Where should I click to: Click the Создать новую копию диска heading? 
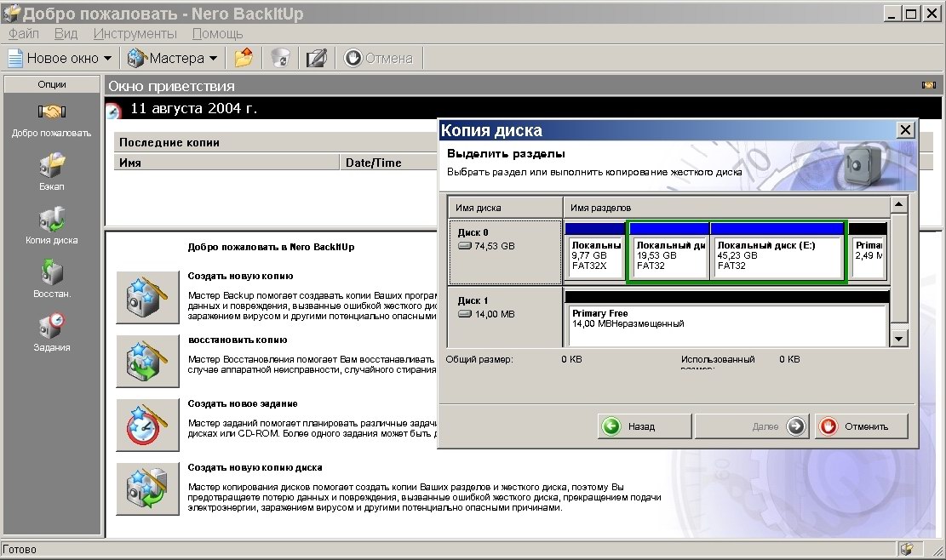[x=255, y=468]
